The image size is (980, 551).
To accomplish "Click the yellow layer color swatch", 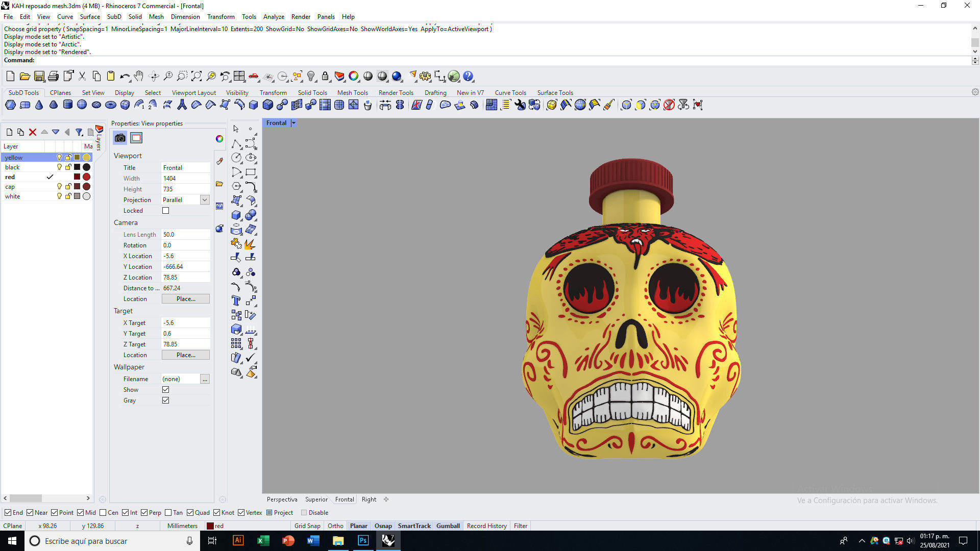I will 77,158.
